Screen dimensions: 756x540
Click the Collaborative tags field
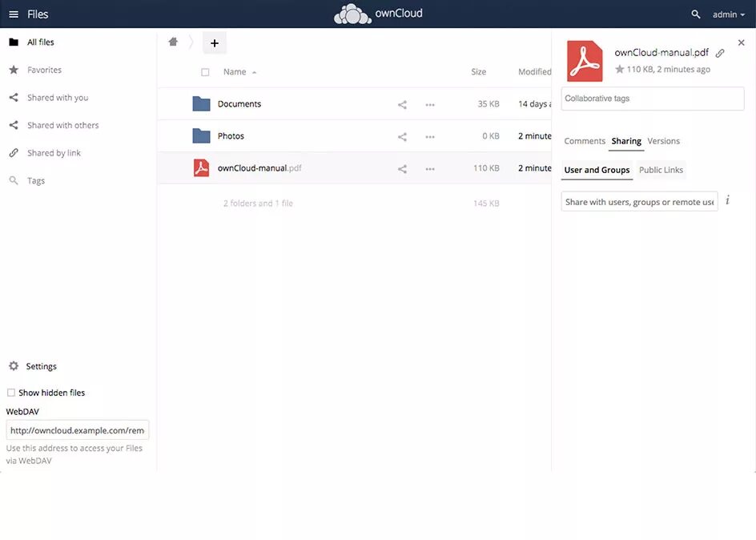653,99
